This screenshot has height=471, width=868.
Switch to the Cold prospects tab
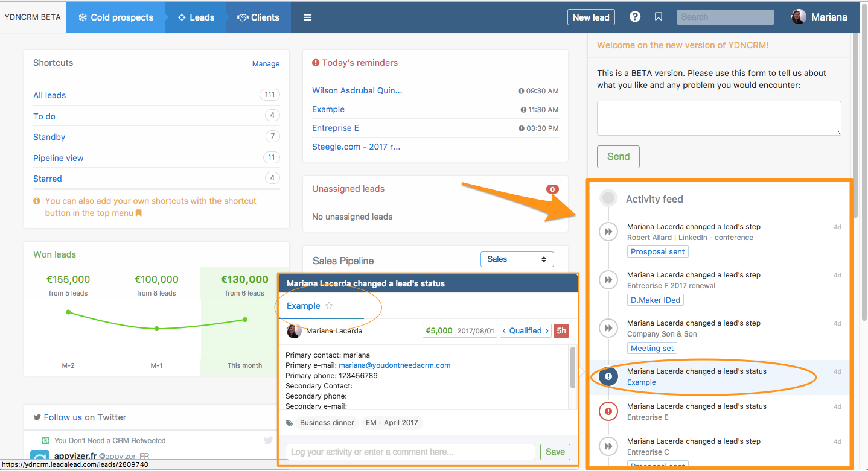[115, 17]
